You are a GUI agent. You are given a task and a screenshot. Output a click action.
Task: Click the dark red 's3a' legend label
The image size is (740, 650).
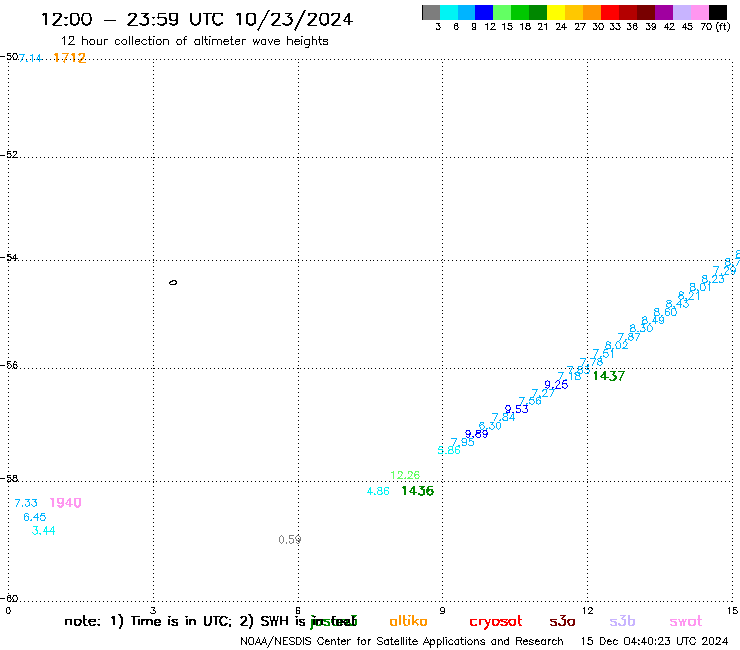562,621
